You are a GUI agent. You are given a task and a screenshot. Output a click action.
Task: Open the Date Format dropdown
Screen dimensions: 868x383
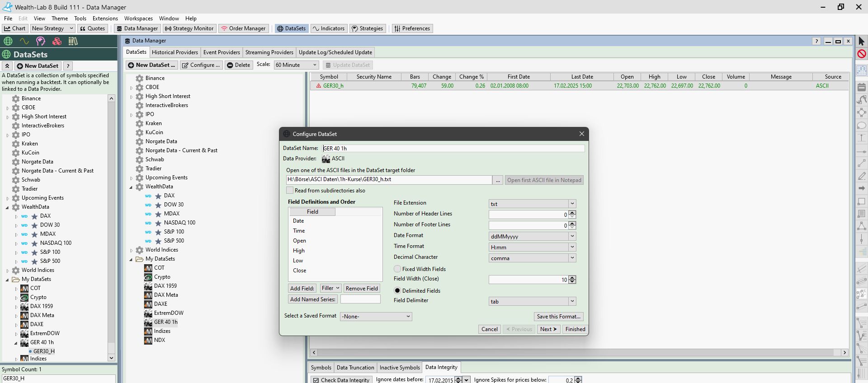(572, 236)
